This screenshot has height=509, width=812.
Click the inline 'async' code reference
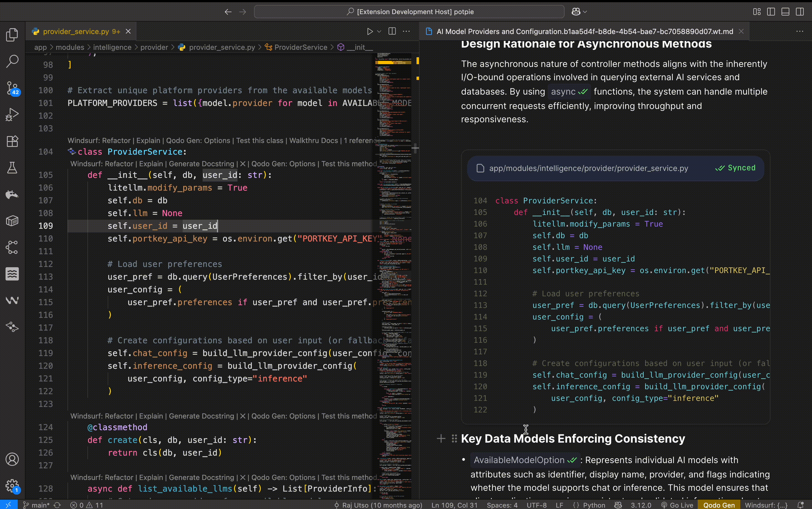[x=569, y=92]
